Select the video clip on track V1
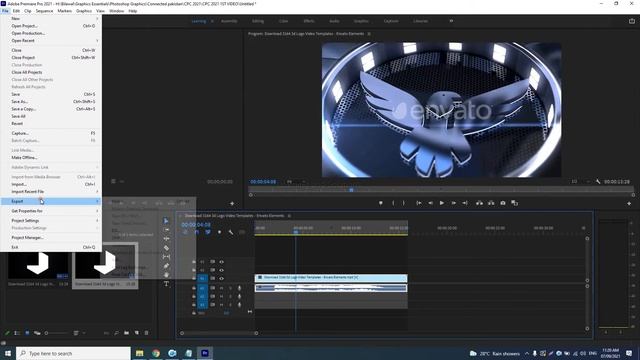 click(x=331, y=278)
